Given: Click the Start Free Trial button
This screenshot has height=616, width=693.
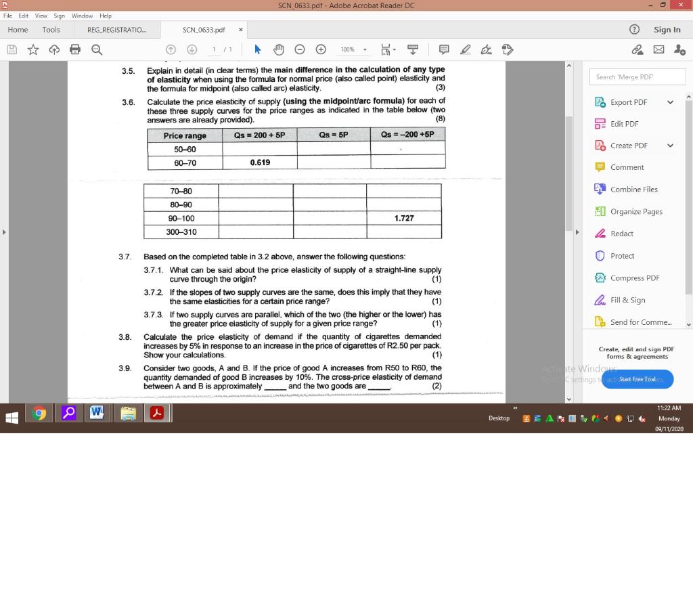Looking at the screenshot, I should [x=636, y=379].
